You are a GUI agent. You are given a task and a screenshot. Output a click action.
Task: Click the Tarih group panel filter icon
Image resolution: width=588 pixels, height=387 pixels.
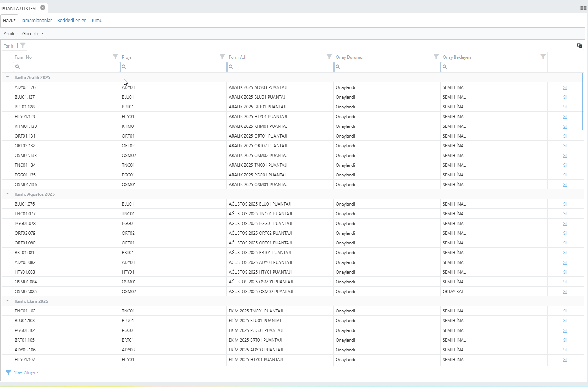coord(23,45)
